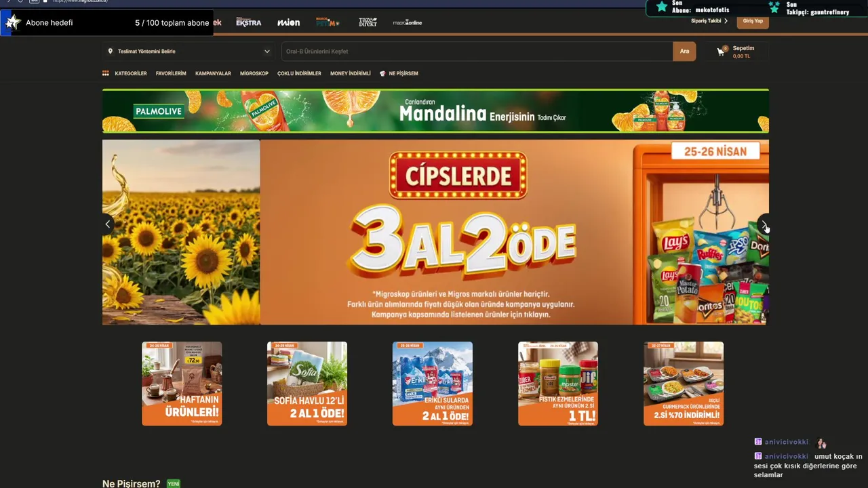
Task: Click the Ara search button
Action: click(x=684, y=52)
